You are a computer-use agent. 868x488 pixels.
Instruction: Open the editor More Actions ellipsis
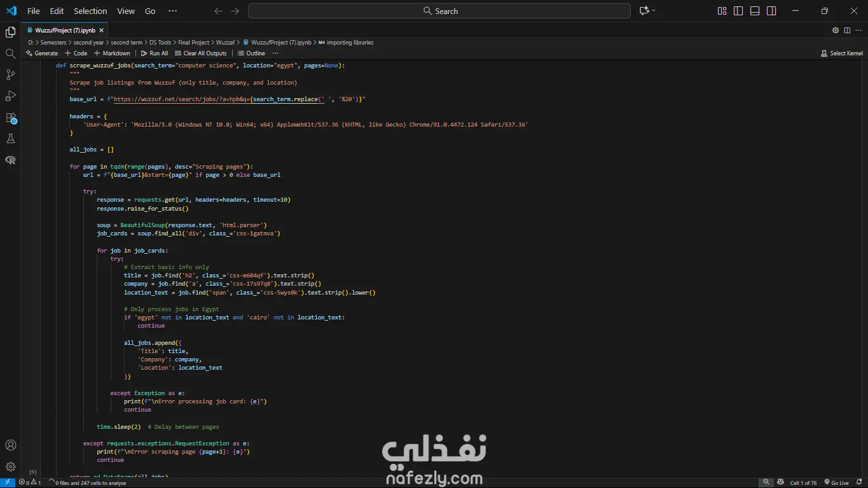pyautogui.click(x=858, y=30)
